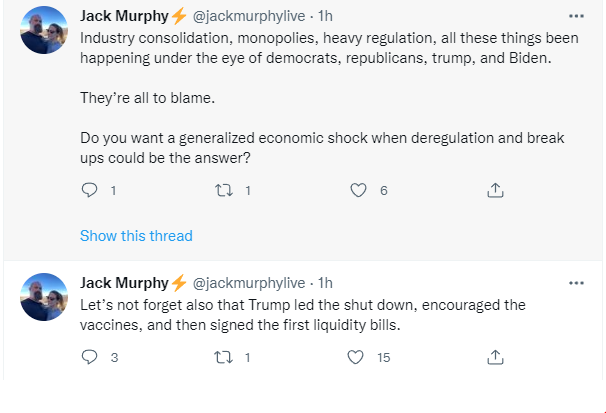Viewport: 606px width, 413px height.
Task: Like the industry consolidation tweet
Action: coord(358,190)
